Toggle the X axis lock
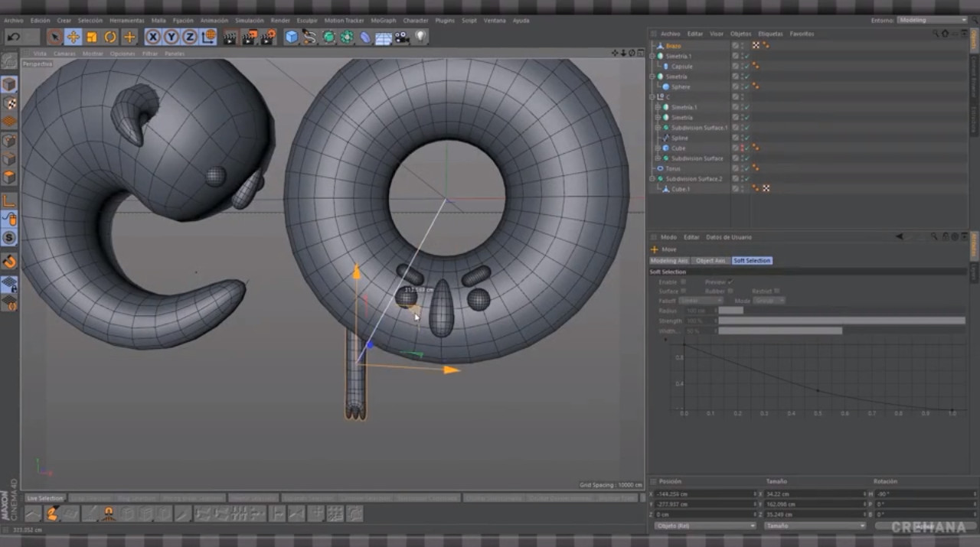The height and width of the screenshot is (547, 980). (153, 37)
